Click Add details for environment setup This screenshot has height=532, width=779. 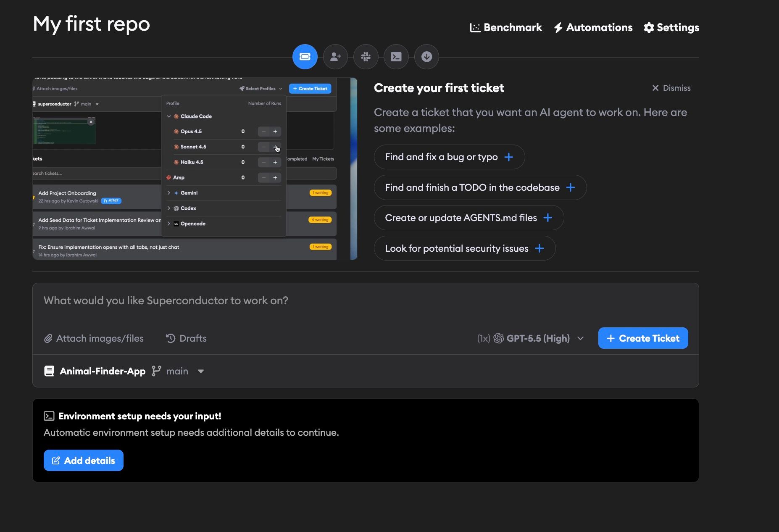[83, 461]
